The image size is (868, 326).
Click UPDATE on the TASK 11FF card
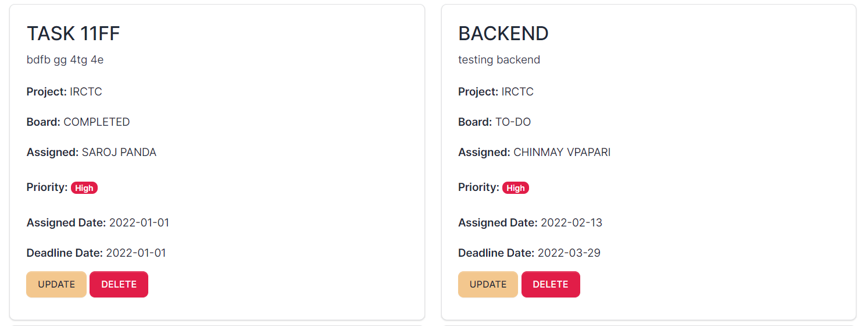(x=56, y=284)
